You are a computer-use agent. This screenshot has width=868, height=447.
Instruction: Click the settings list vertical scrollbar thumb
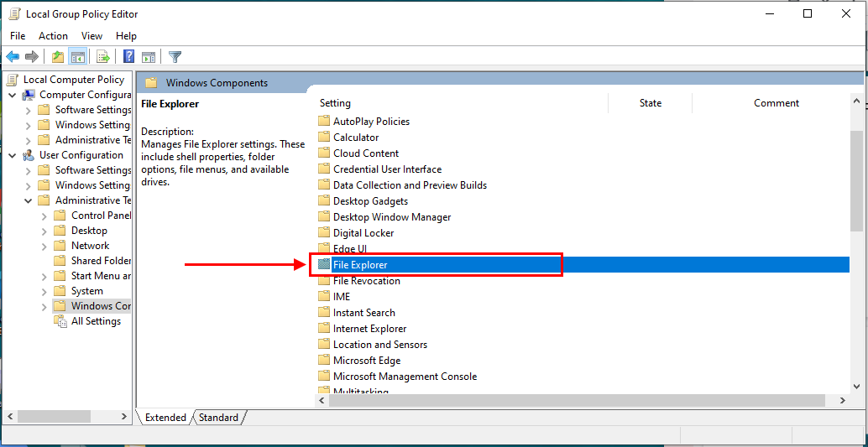856,179
